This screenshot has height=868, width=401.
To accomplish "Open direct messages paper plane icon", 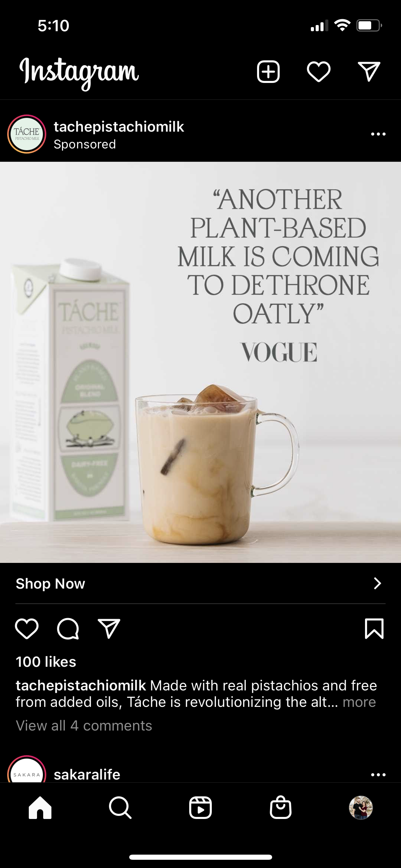I will coord(369,72).
